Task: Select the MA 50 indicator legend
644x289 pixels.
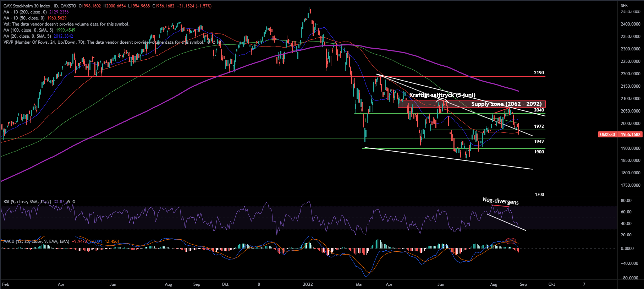Action: click(x=24, y=18)
